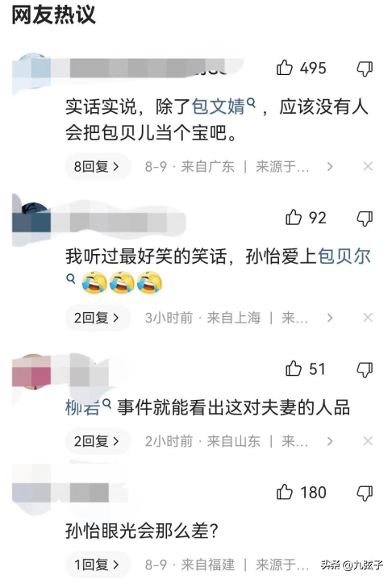Dismiss the comment from 山东
This screenshot has height=579, width=392.
pos(368,441)
